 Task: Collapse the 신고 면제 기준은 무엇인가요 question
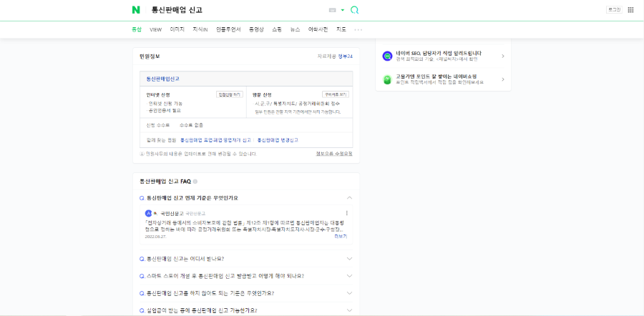click(x=246, y=198)
